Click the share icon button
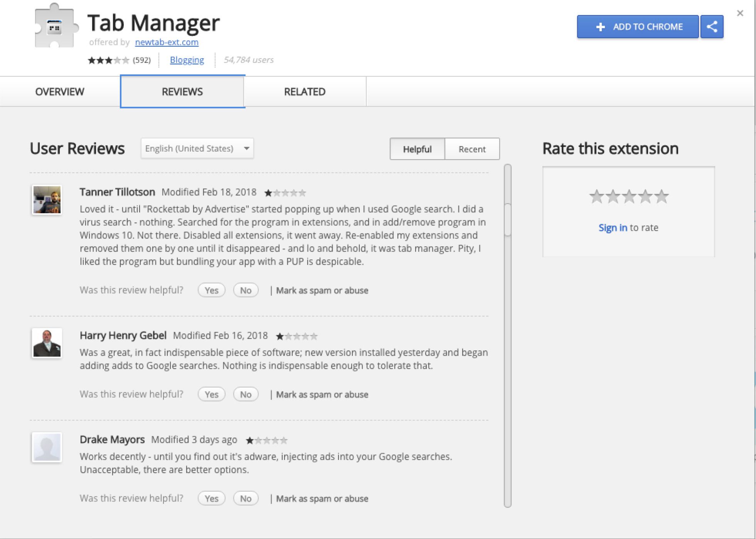This screenshot has width=756, height=539. tap(712, 27)
